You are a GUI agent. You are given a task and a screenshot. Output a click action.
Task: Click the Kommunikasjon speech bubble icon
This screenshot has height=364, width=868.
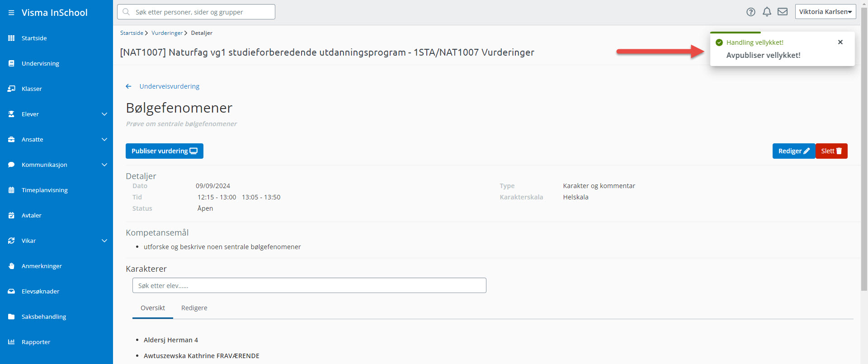click(x=11, y=165)
